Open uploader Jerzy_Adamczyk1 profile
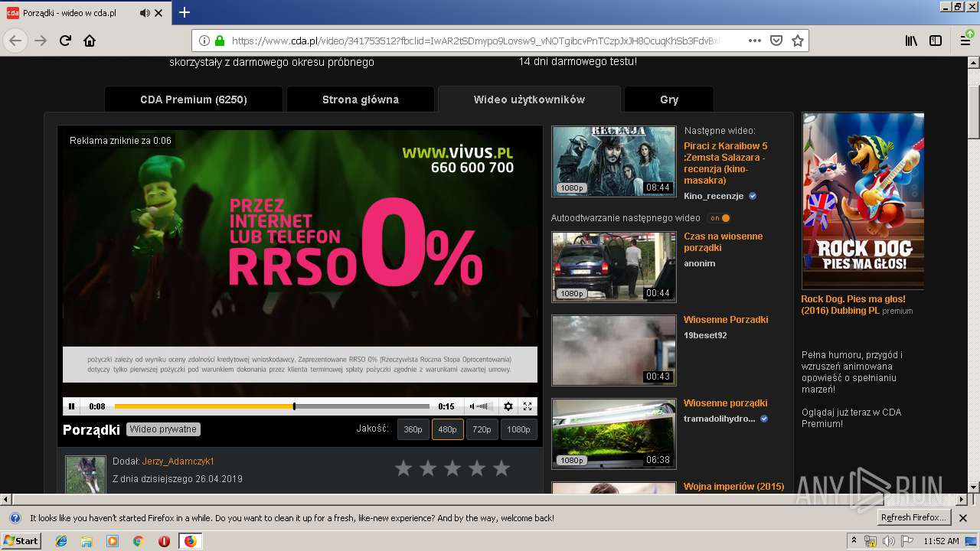Image resolution: width=980 pixels, height=551 pixels. (x=178, y=461)
